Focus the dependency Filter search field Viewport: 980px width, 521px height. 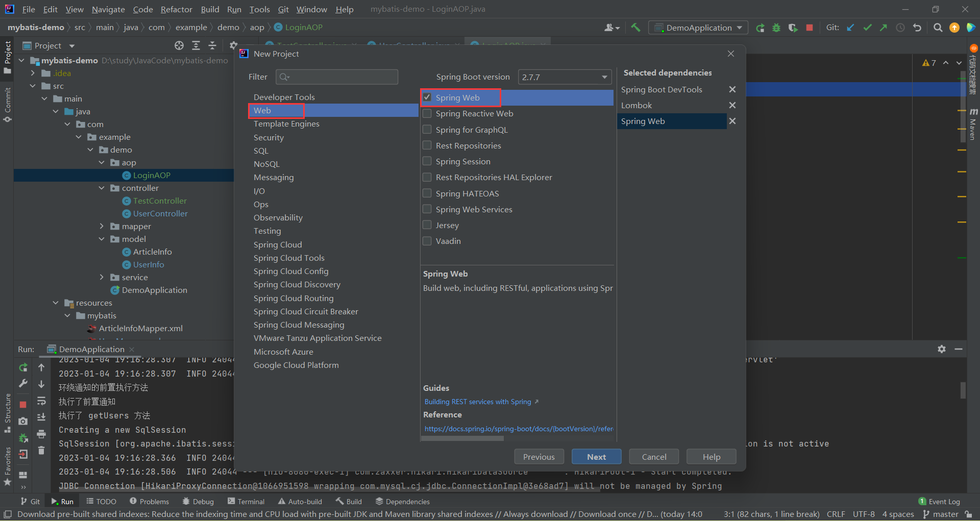(x=337, y=77)
